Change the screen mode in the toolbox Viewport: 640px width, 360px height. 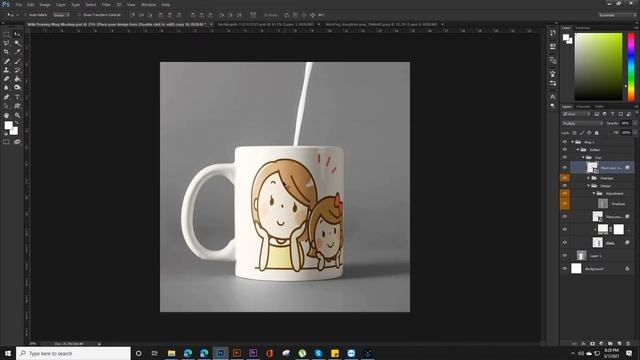(17, 142)
